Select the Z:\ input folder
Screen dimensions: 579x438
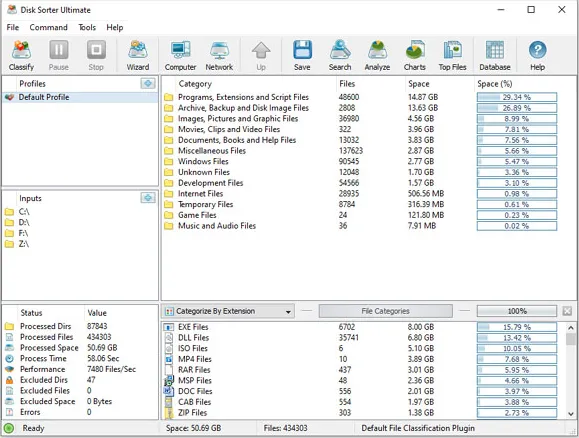tap(24, 244)
